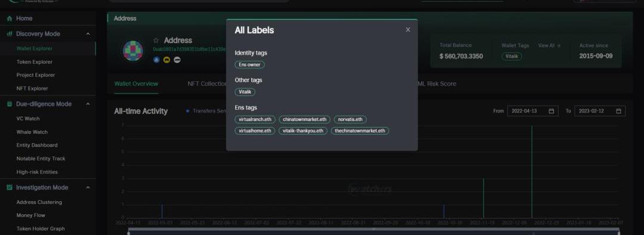Select the vitalik-thankyou.eth ENS tag
Screen dimensions: 644x235
(x=303, y=131)
